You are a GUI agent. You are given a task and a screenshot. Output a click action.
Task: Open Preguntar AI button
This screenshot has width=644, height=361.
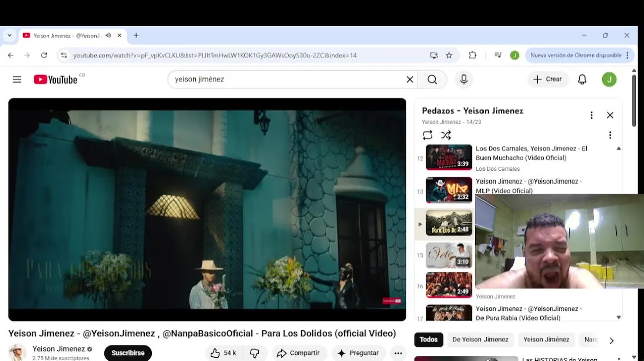[358, 353]
